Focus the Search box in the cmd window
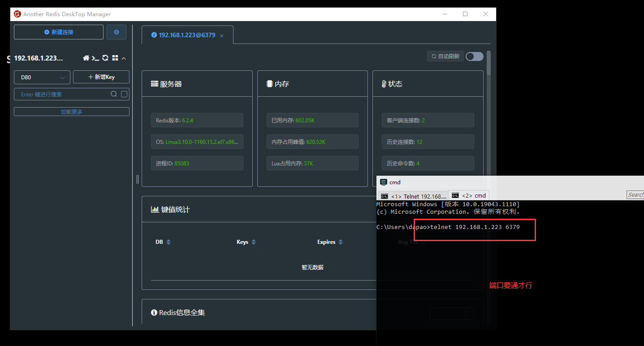The height and width of the screenshot is (346, 644). point(635,195)
